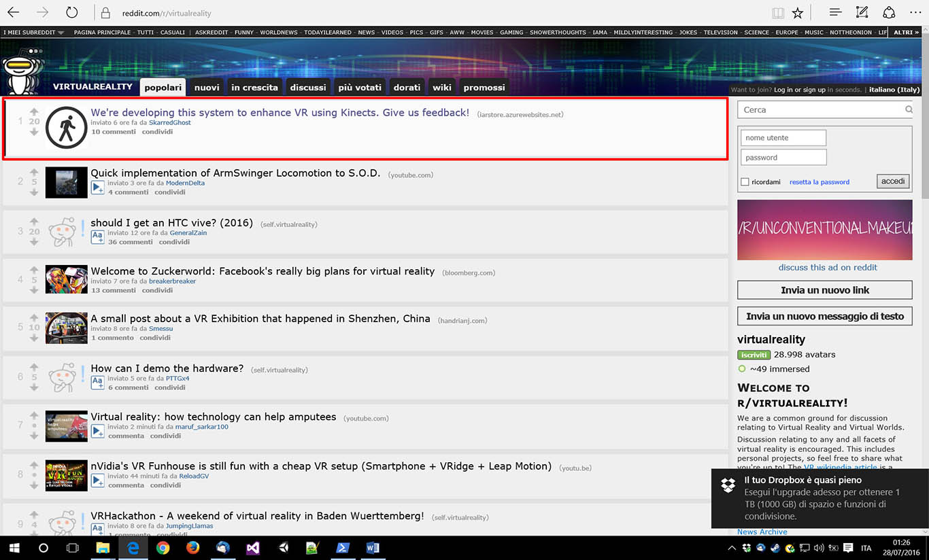Upvote the Kinects VR system post

click(x=34, y=111)
